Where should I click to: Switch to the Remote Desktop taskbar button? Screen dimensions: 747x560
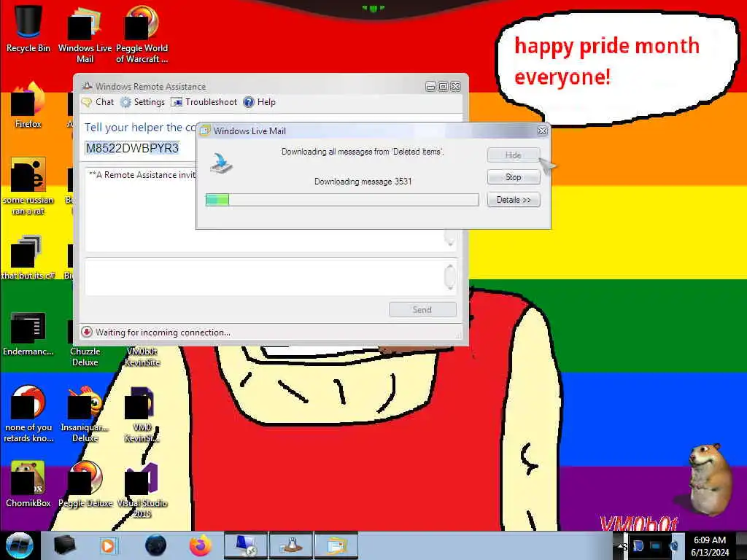pyautogui.click(x=246, y=545)
